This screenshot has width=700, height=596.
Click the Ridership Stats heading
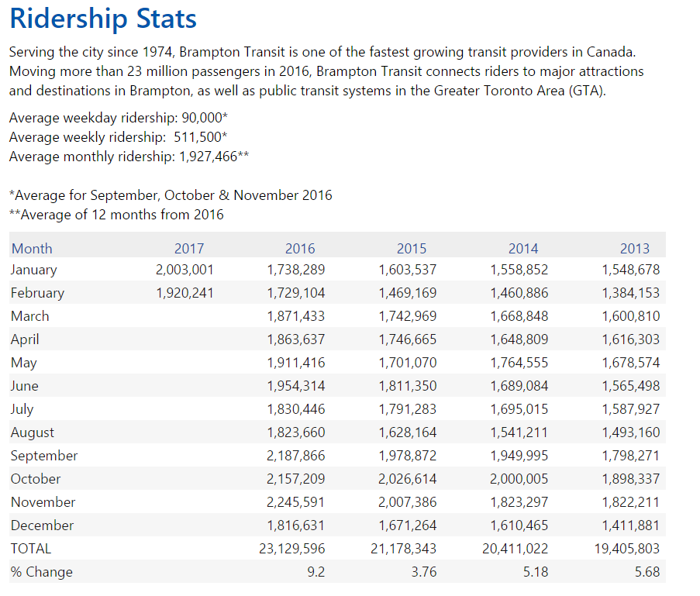(x=103, y=19)
